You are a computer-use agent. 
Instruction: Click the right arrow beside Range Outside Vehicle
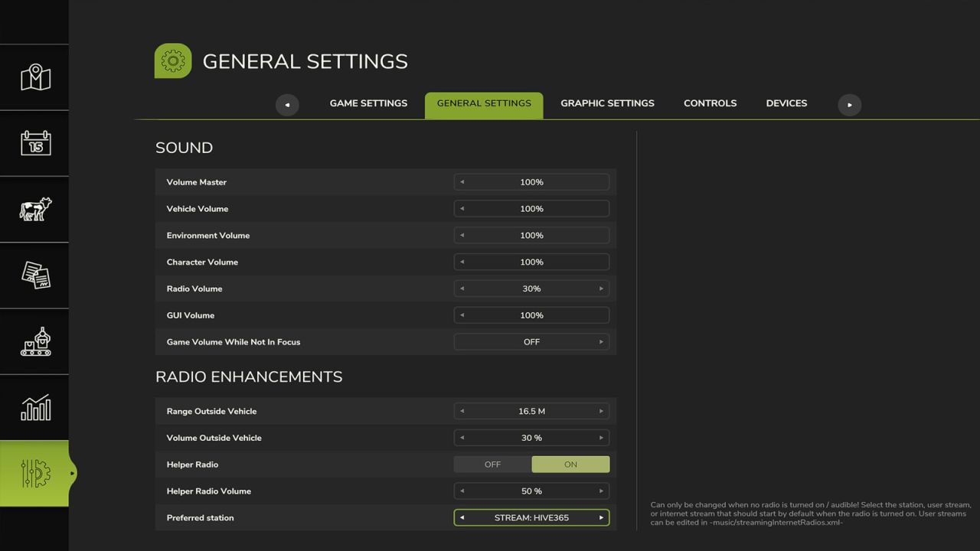tap(601, 411)
